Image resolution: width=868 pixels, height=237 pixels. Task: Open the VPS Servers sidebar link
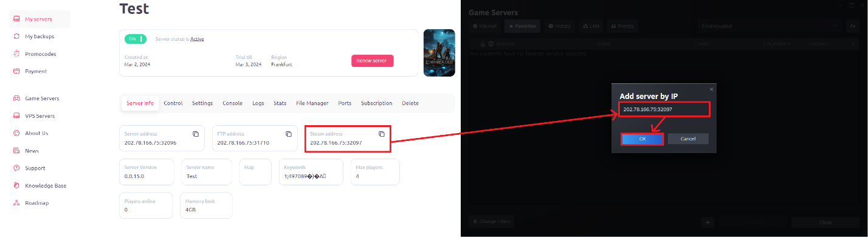(40, 115)
